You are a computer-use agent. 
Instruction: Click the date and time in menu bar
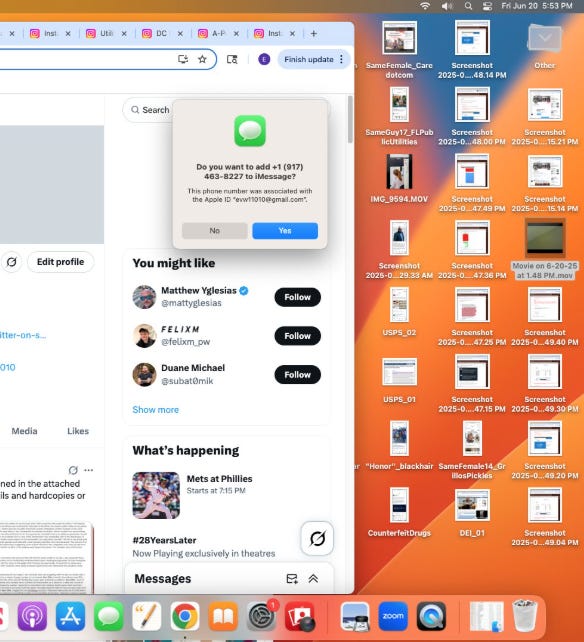point(537,6)
